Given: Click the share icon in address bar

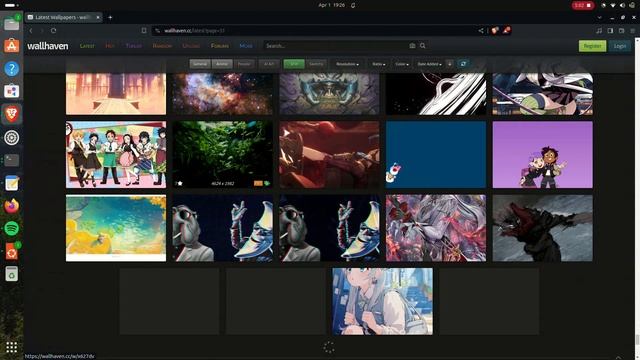Looking at the screenshot, I should click(x=481, y=31).
